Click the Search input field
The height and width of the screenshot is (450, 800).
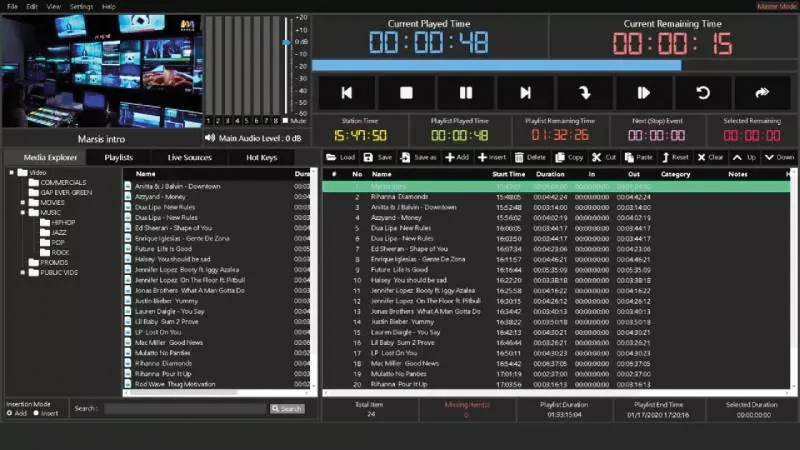186,409
